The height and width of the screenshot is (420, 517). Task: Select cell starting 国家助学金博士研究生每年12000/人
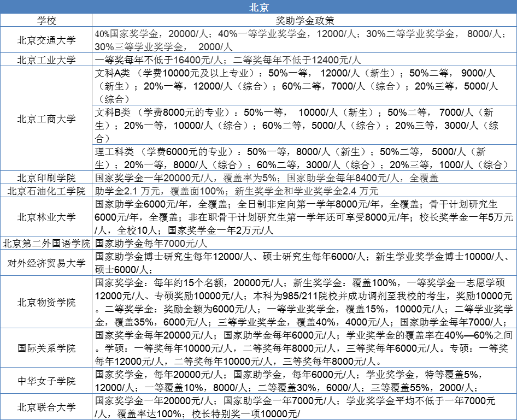[304, 262]
